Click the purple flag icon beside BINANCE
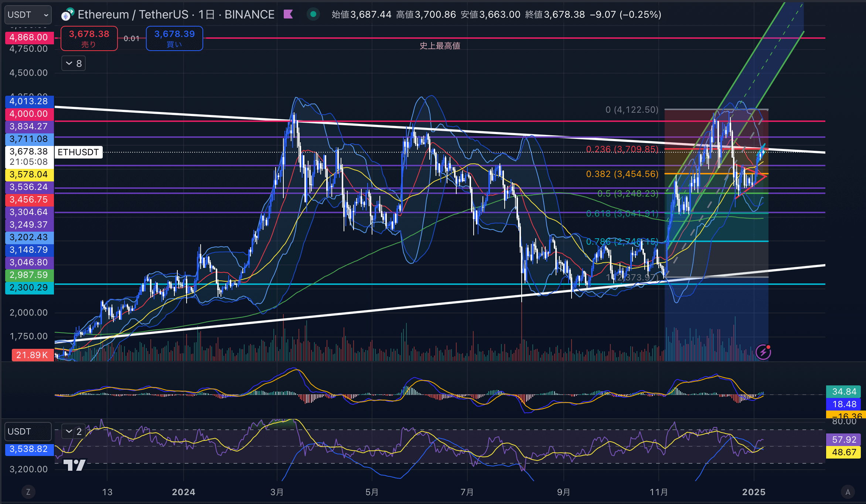Screen dimensions: 866x504 [x=288, y=14]
